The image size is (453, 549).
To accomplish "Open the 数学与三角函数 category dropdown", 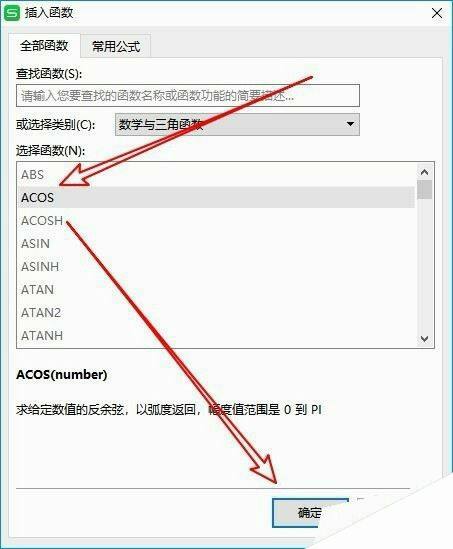I will [x=237, y=124].
